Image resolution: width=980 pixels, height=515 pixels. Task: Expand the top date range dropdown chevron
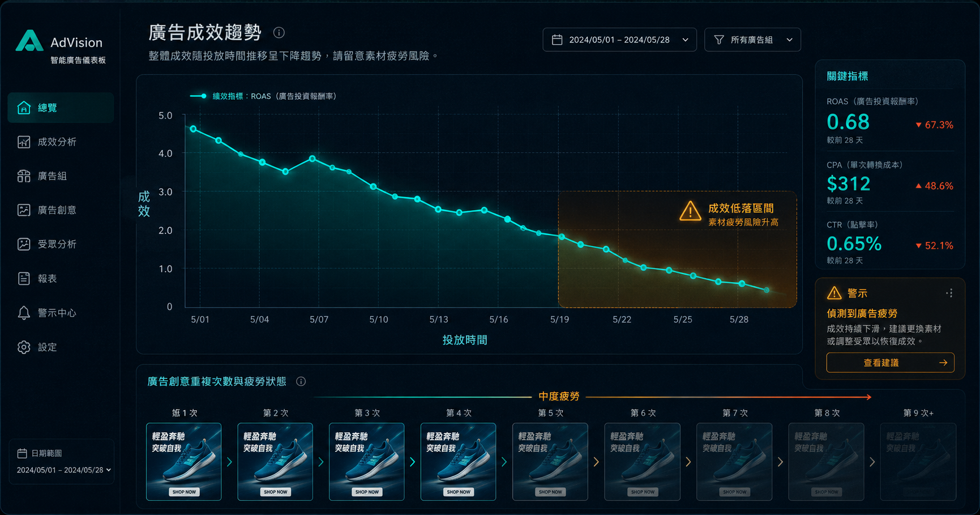coord(686,40)
